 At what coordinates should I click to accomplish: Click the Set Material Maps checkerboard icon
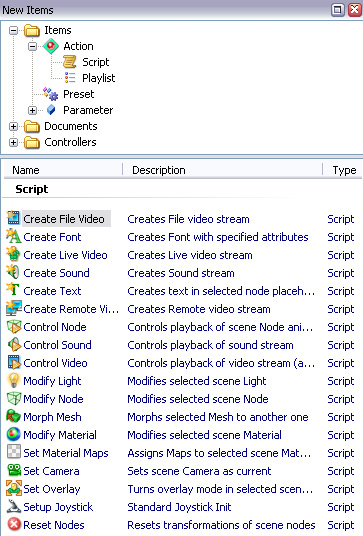tap(14, 452)
